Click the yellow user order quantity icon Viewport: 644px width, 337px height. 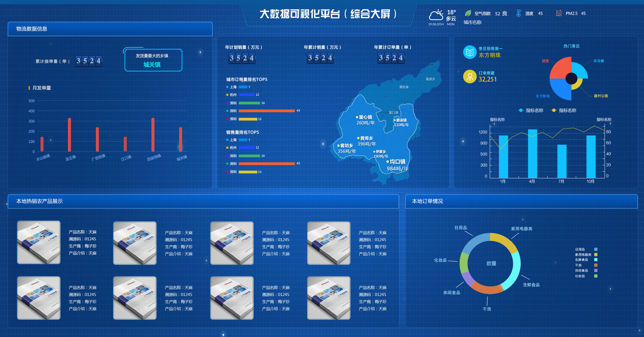pyautogui.click(x=470, y=77)
